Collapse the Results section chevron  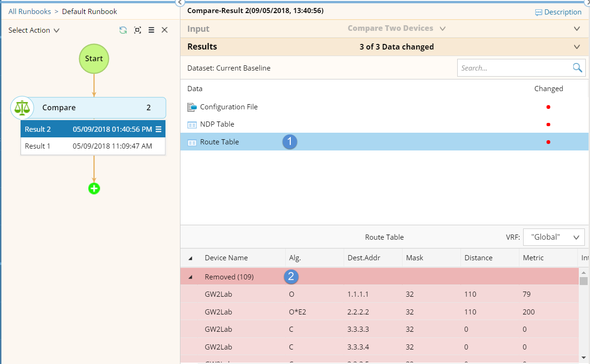(576, 47)
